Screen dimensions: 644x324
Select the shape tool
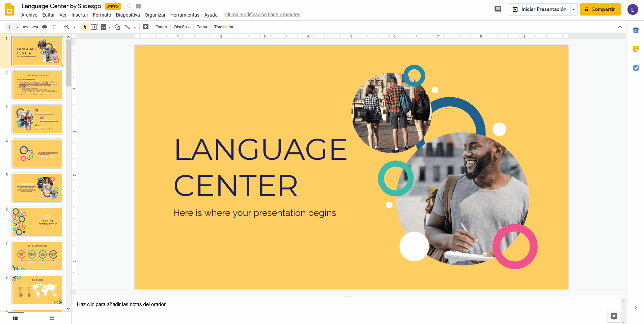tap(117, 27)
